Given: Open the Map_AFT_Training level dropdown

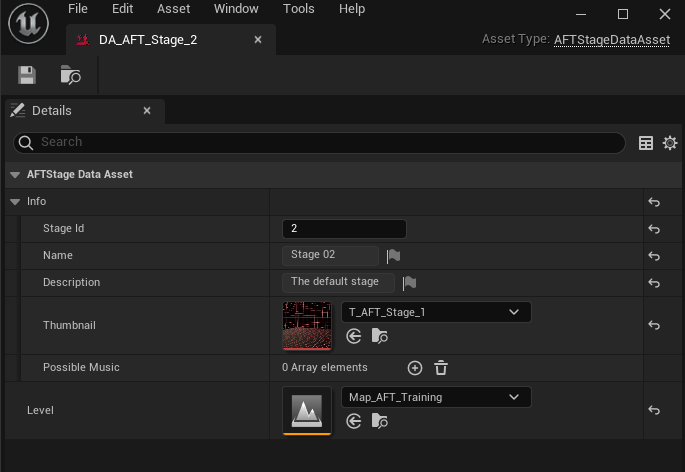Looking at the screenshot, I should tap(436, 397).
